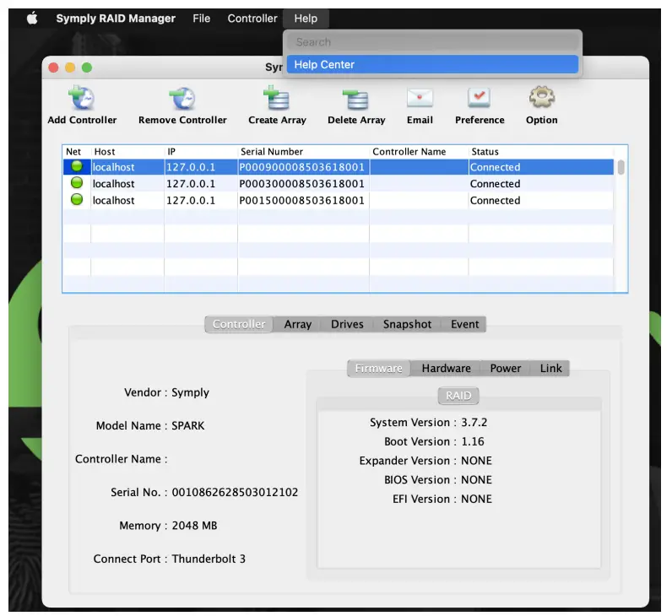Click Boot Version value 1.16
Image resolution: width=672 pixels, height=616 pixels.
pyautogui.click(x=473, y=441)
